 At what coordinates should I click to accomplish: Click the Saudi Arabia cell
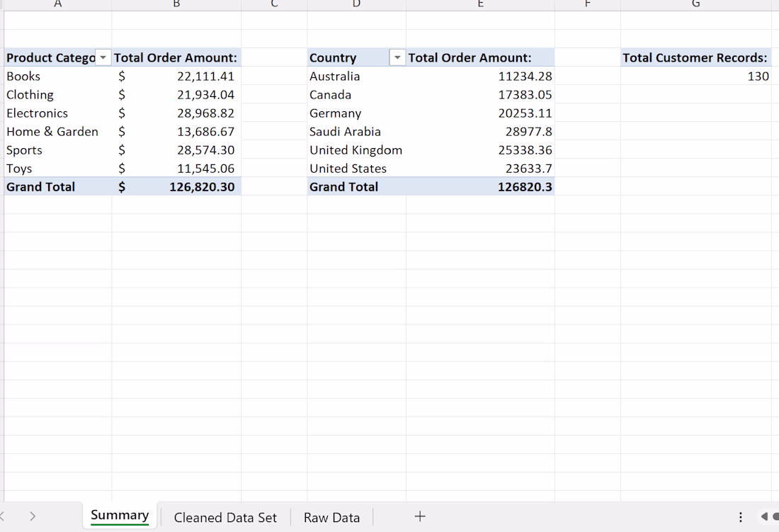356,131
